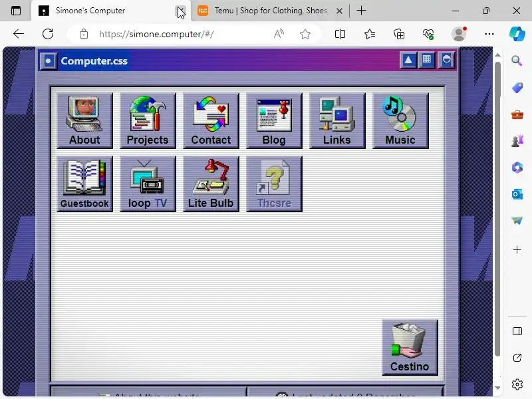
Task: View site security lock info
Action: [x=84, y=34]
